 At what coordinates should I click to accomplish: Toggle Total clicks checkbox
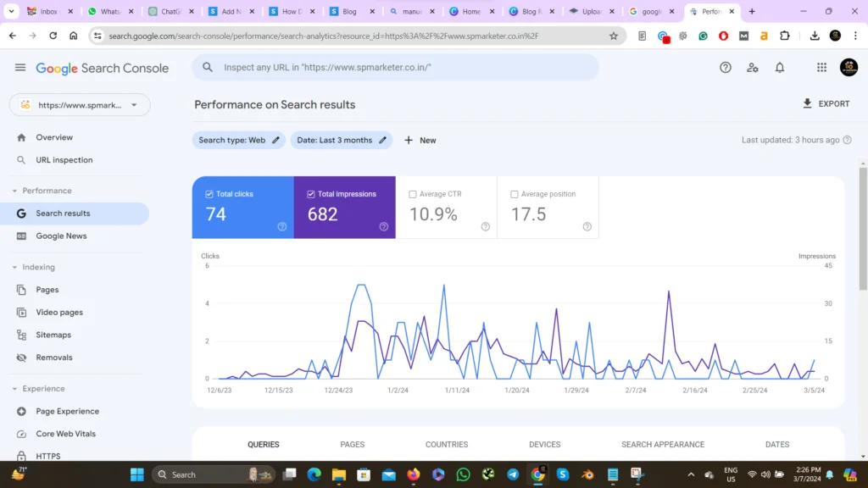click(209, 194)
